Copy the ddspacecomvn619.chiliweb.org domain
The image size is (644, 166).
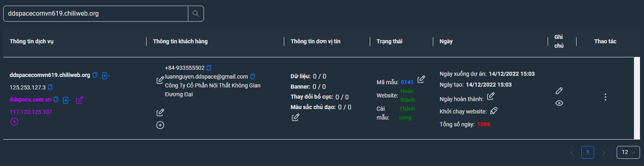tap(95, 75)
